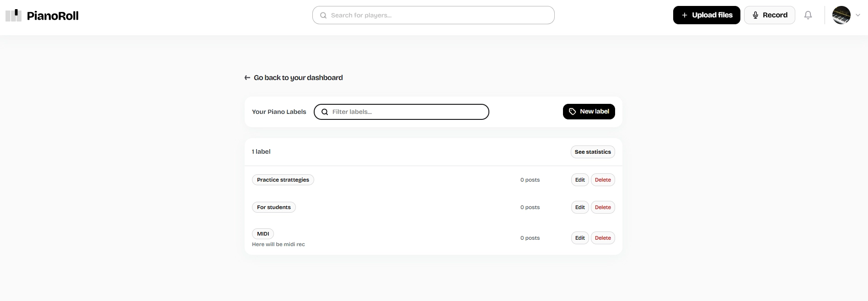Click the PianoRoll logo icon
This screenshot has height=301, width=868.
point(13,16)
